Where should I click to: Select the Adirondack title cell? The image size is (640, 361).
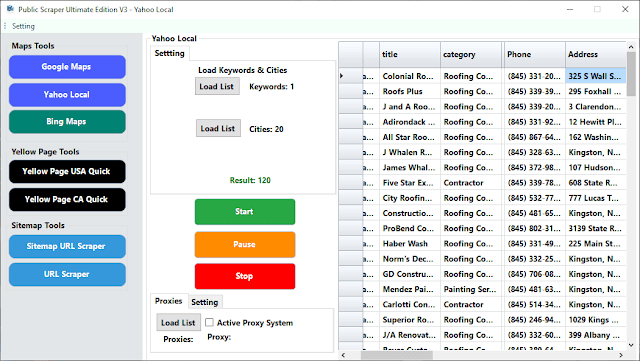(x=410, y=122)
